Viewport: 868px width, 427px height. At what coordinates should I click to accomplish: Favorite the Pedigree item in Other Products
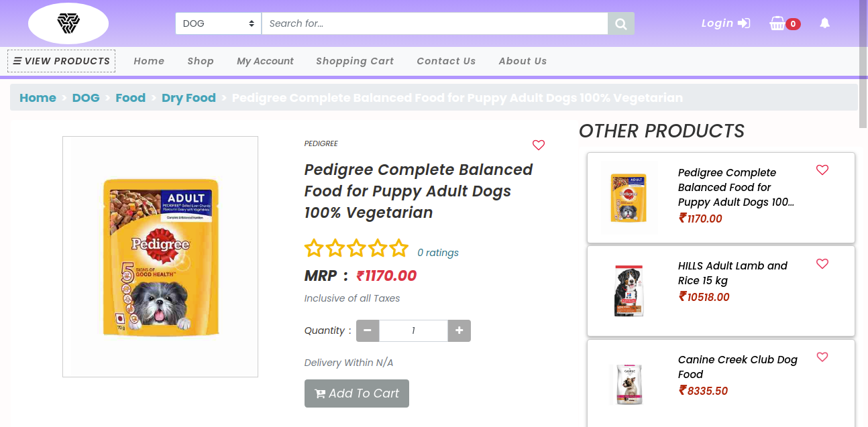[822, 170]
